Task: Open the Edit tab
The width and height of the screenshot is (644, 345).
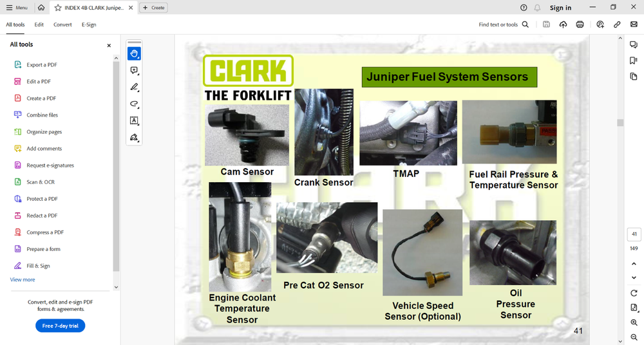Action: pos(39,24)
